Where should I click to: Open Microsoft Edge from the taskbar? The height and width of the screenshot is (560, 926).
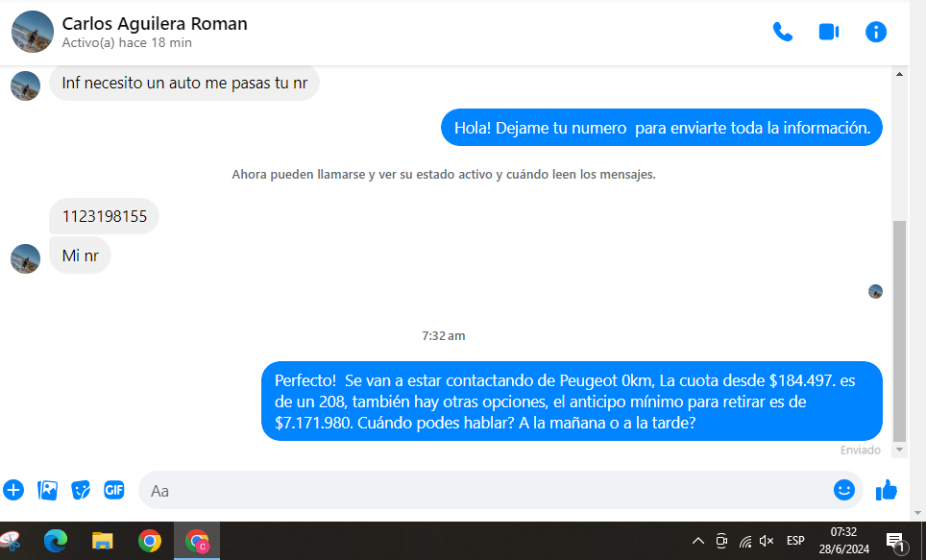tap(56, 541)
